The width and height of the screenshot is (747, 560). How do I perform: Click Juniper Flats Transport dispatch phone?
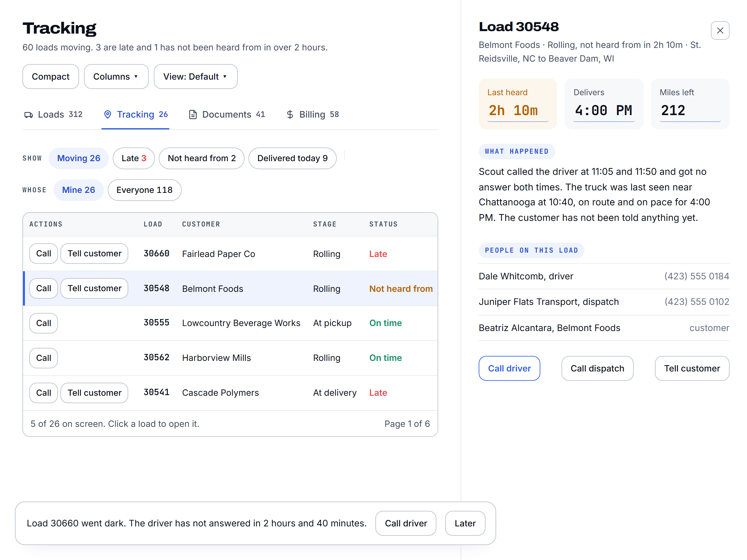[x=697, y=302]
